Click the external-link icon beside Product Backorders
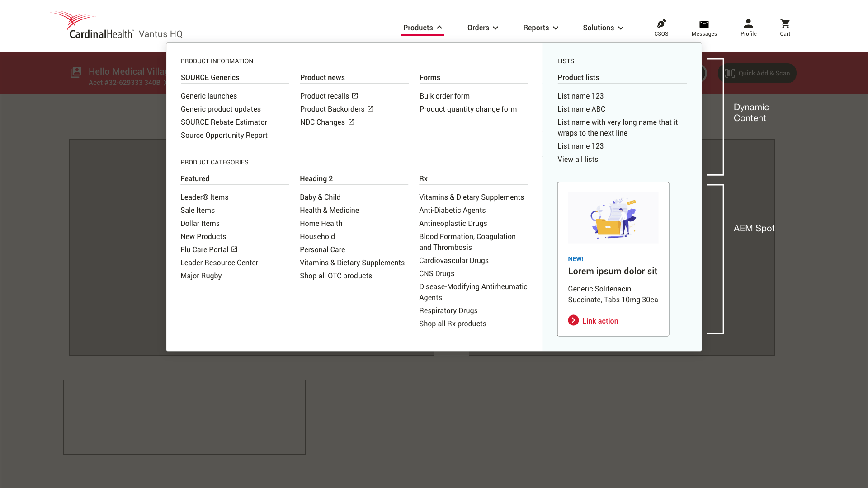This screenshot has height=488, width=868. 370,109
